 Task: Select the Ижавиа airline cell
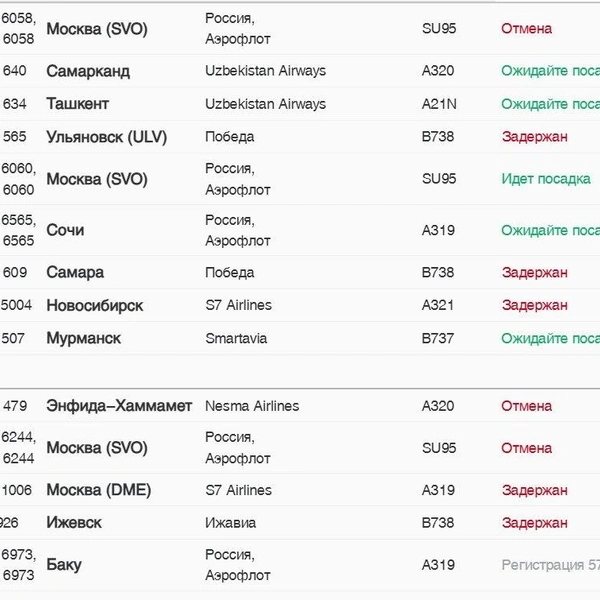230,523
